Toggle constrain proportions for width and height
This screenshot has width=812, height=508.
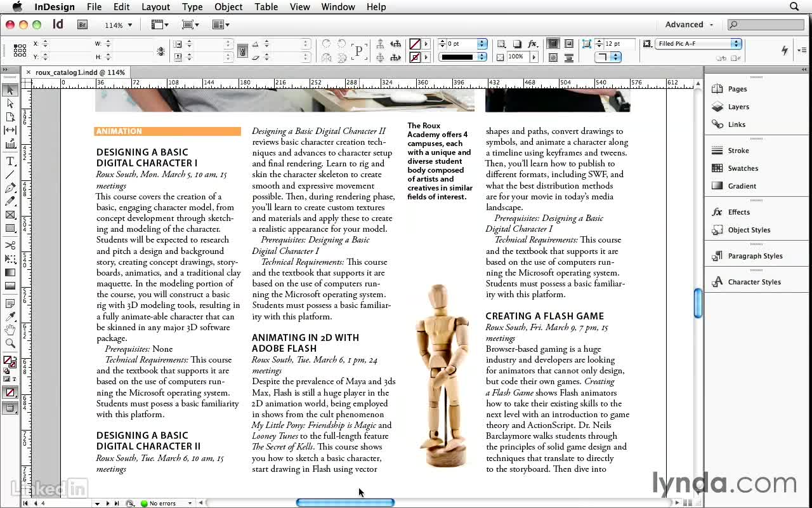[x=161, y=51]
